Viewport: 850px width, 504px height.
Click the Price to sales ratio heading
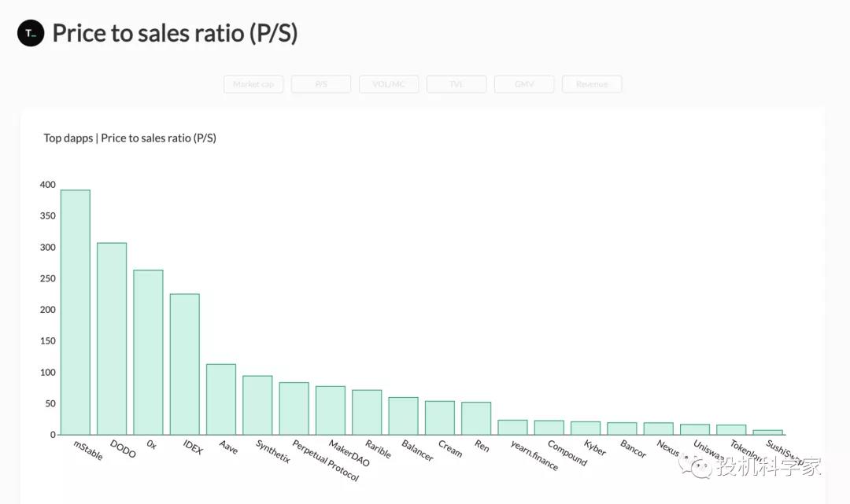175,33
